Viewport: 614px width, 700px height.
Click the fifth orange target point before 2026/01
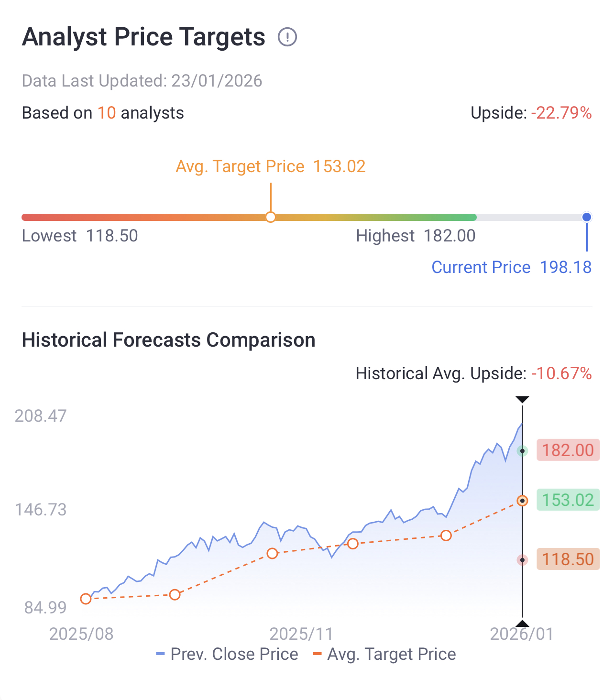[x=446, y=536]
